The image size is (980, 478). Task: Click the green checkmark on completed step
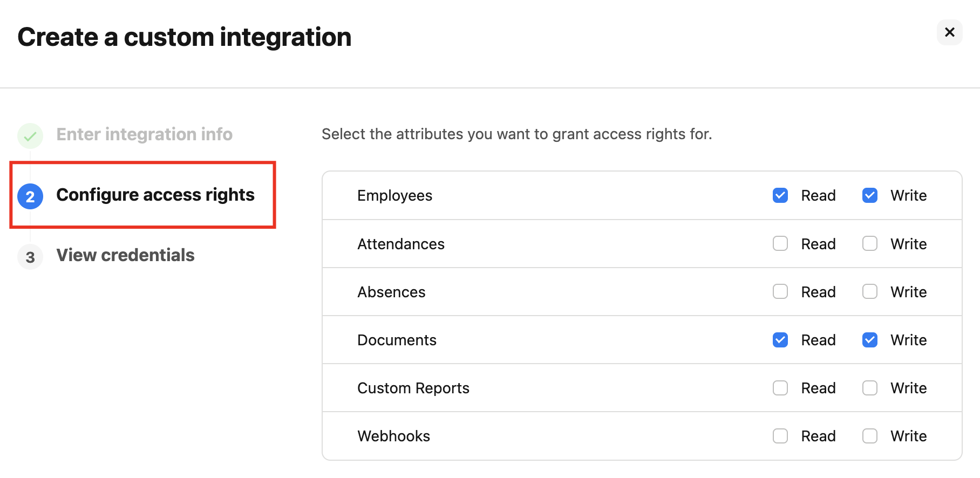30,135
